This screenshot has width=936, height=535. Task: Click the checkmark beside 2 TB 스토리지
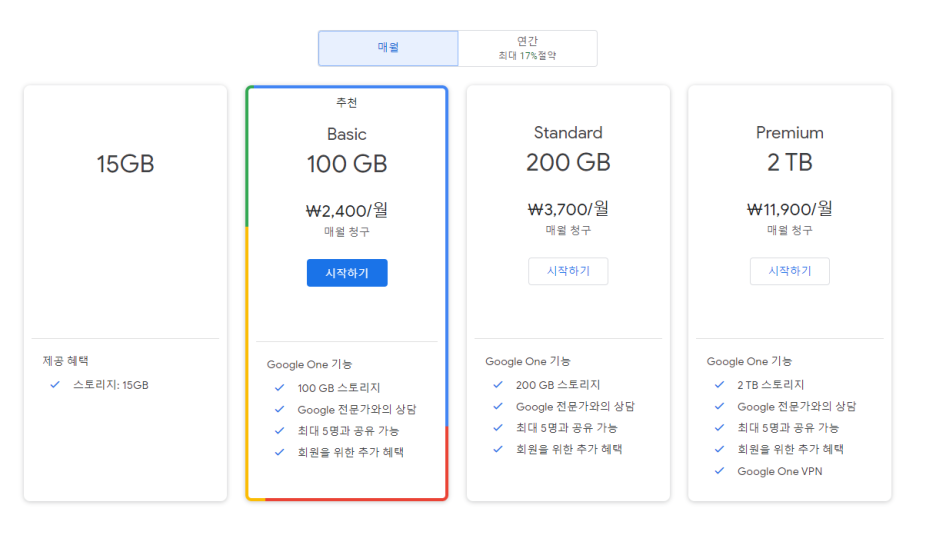(719, 385)
